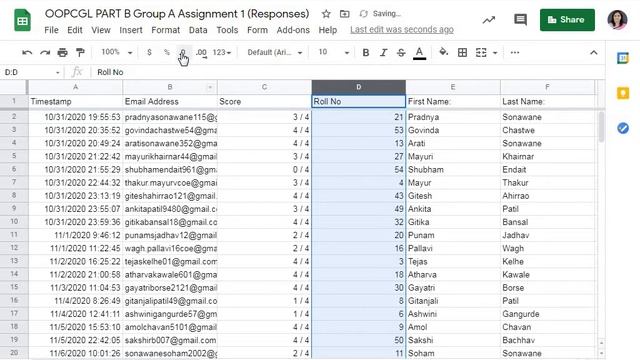Open more number formats dropdown
The height and width of the screenshot is (360, 640).
(x=222, y=53)
